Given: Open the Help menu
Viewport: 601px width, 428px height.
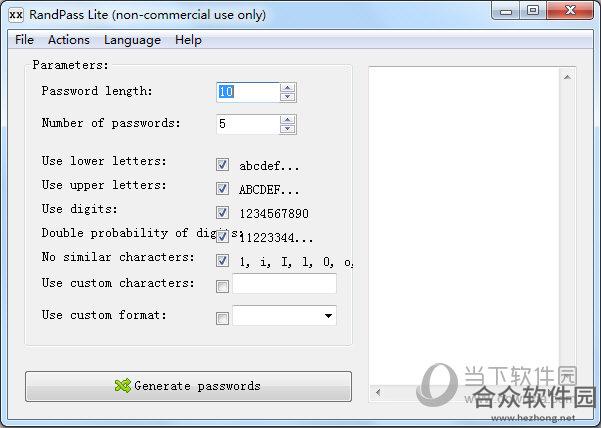Looking at the screenshot, I should pos(188,40).
